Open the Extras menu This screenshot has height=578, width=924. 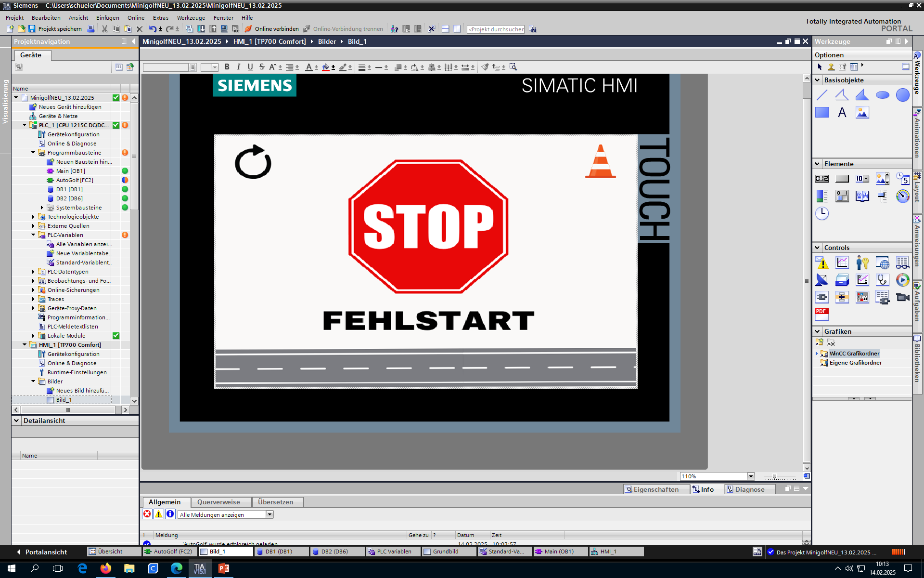click(x=160, y=18)
